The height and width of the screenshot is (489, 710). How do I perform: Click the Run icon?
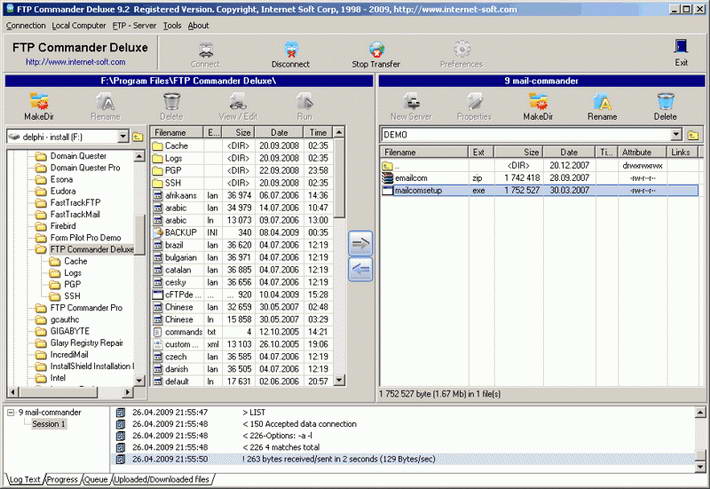tap(304, 101)
